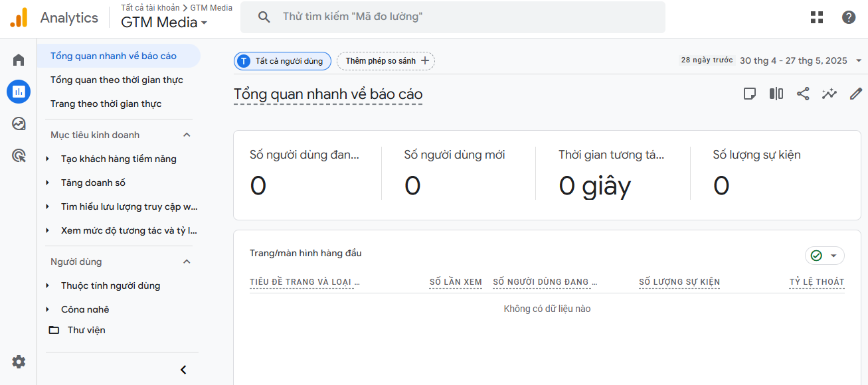The image size is (868, 385).
Task: Open the Google apps grid icon
Action: pyautogui.click(x=817, y=17)
